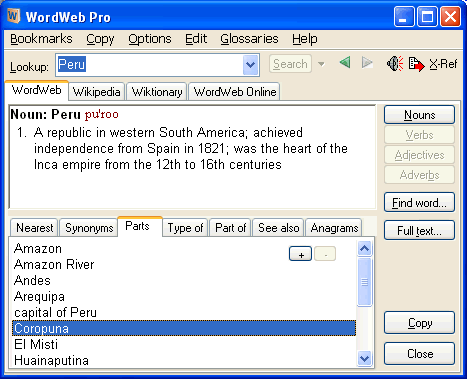Select the Nearest tab
467x379 pixels.
click(34, 228)
